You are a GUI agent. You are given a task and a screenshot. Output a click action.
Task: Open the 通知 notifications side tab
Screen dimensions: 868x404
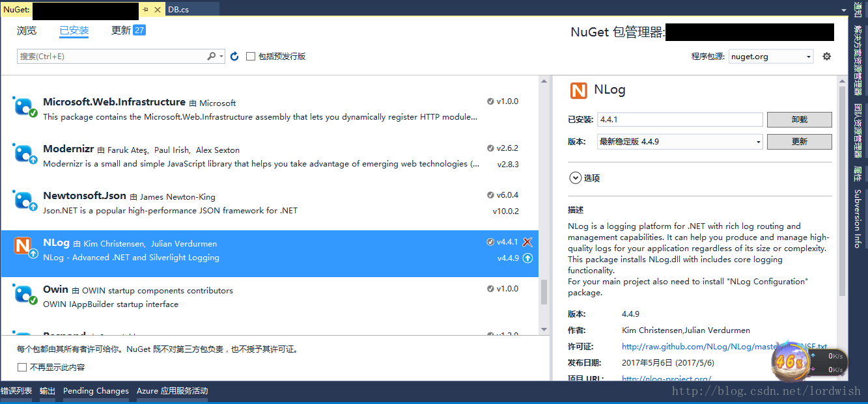[x=858, y=10]
